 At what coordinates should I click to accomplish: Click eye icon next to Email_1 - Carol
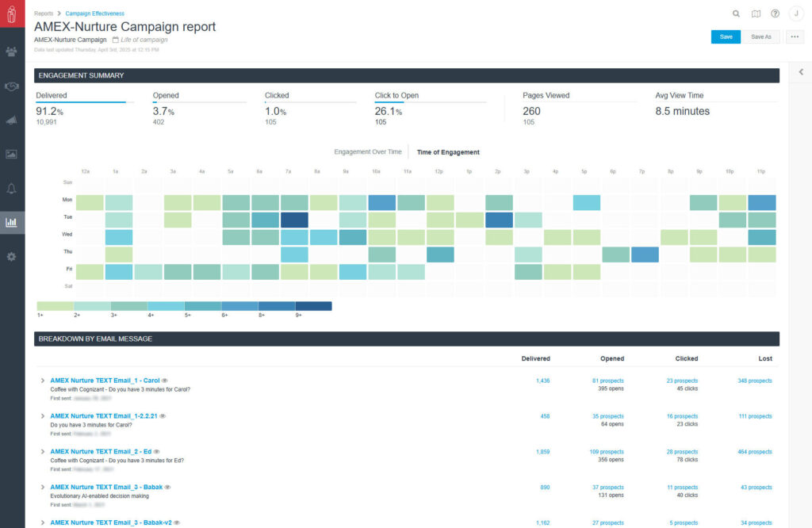pos(165,381)
